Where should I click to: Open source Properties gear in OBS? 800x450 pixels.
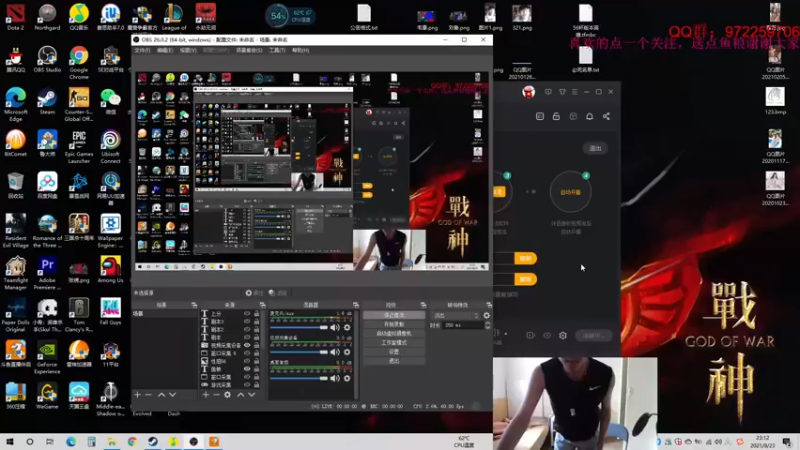coord(254,293)
